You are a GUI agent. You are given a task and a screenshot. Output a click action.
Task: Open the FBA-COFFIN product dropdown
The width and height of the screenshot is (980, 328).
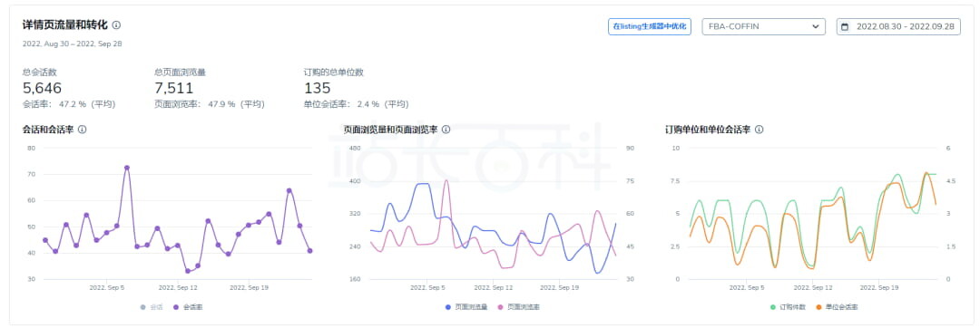[x=764, y=27]
